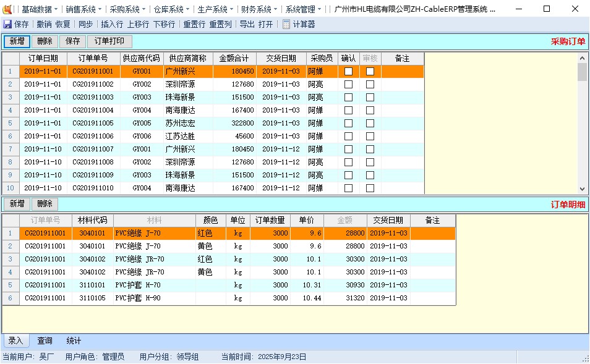Click the order list vertical scrollbar thumb

pos(582,72)
